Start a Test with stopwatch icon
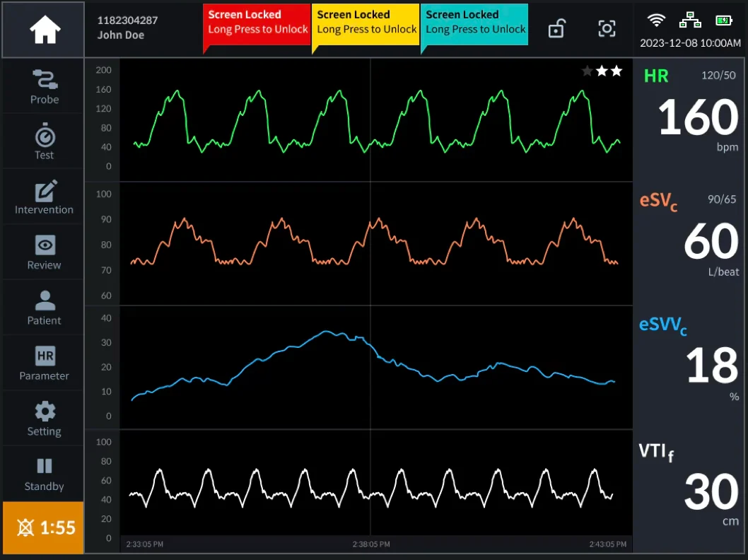 [x=44, y=141]
